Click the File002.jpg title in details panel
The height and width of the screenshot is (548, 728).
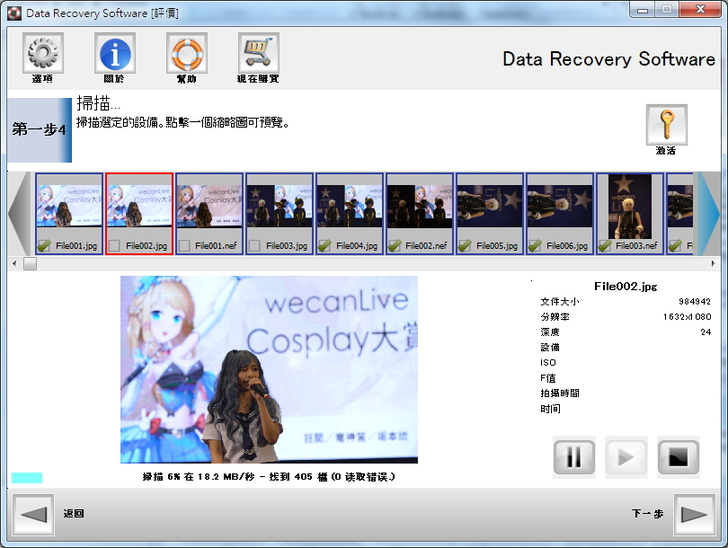(625, 286)
